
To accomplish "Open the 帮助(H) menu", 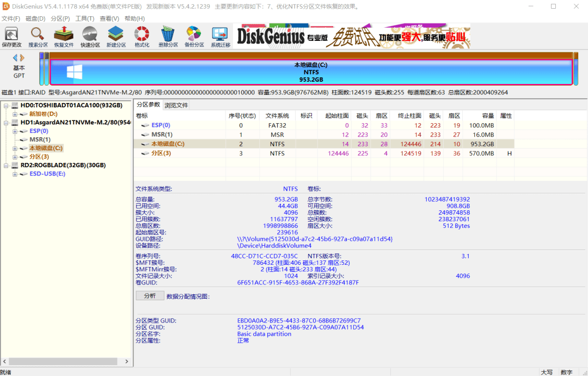I will [x=134, y=19].
